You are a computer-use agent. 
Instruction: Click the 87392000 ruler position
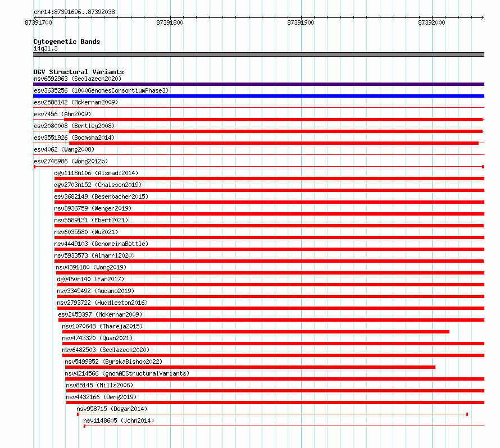coord(432,22)
